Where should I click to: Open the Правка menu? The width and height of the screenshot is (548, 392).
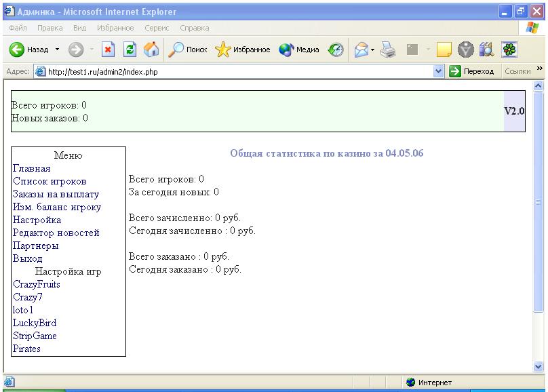coord(50,28)
